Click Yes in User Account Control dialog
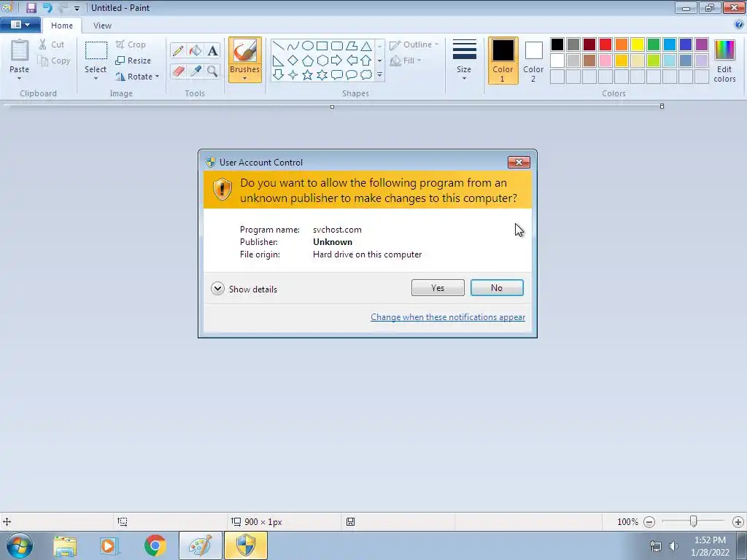This screenshot has height=560, width=747. (438, 287)
